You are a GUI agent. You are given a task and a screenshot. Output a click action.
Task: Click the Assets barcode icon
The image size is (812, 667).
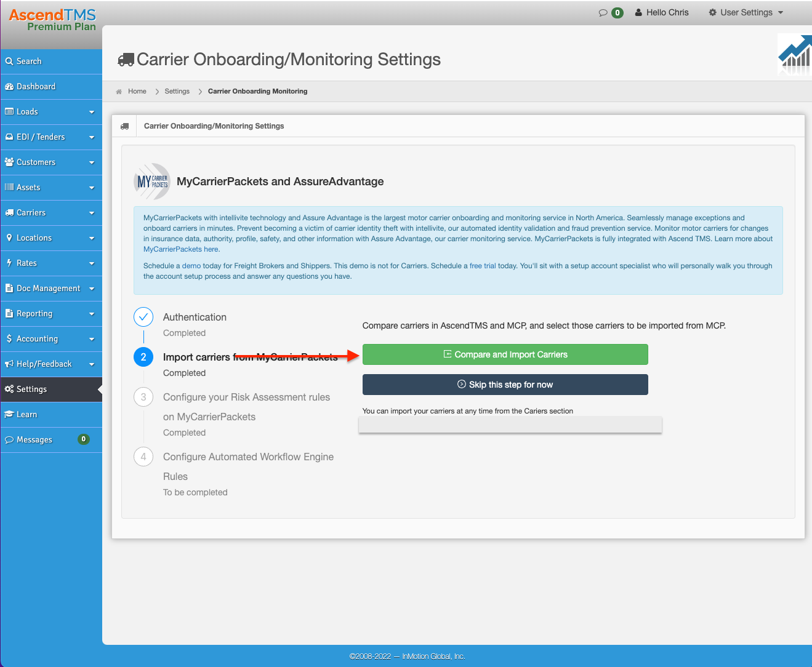coord(9,188)
